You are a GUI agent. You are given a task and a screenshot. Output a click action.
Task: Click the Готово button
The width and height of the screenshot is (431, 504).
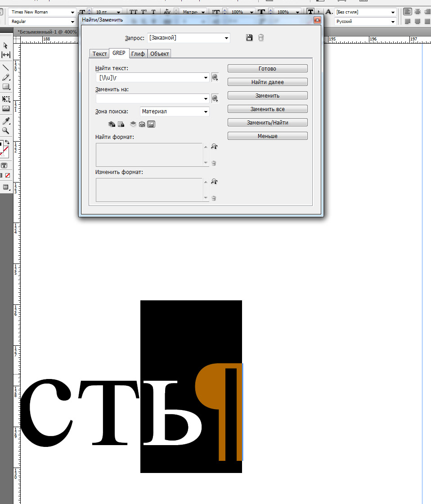(x=267, y=68)
